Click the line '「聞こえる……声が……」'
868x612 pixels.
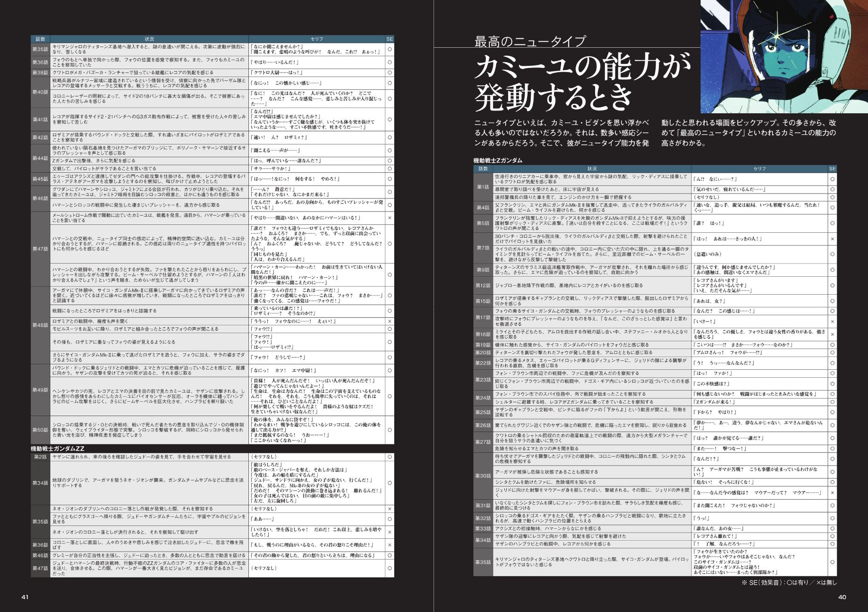[274, 151]
